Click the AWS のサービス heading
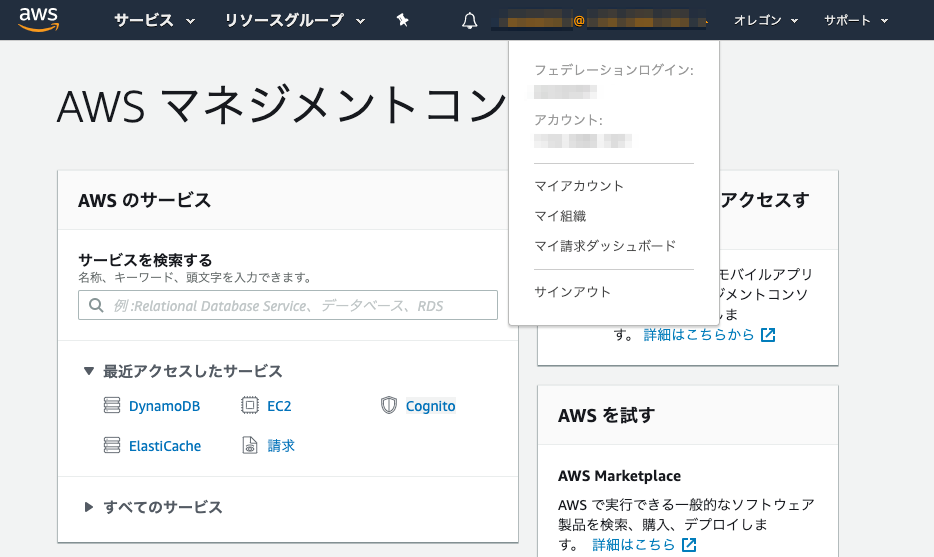This screenshot has height=557, width=934. (x=144, y=200)
